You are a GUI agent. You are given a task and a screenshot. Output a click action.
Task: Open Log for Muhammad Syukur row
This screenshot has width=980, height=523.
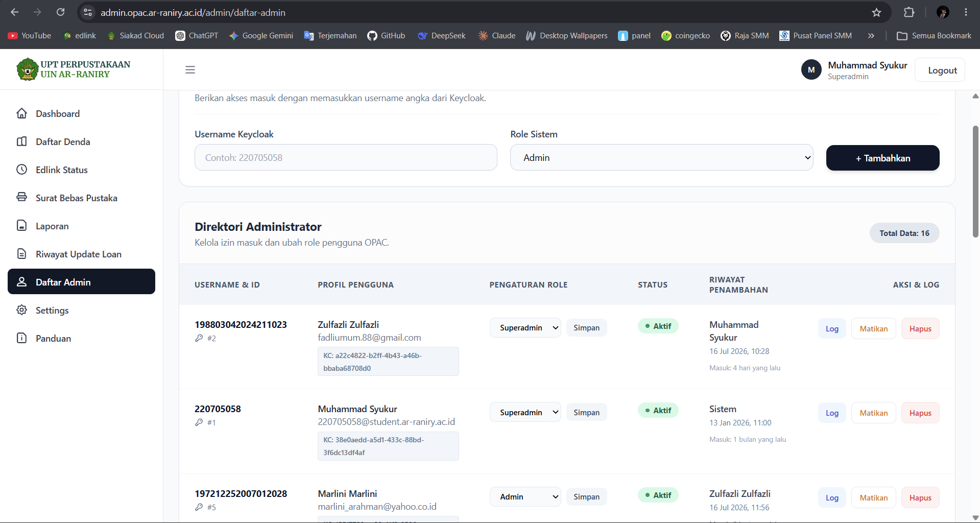[x=832, y=413]
